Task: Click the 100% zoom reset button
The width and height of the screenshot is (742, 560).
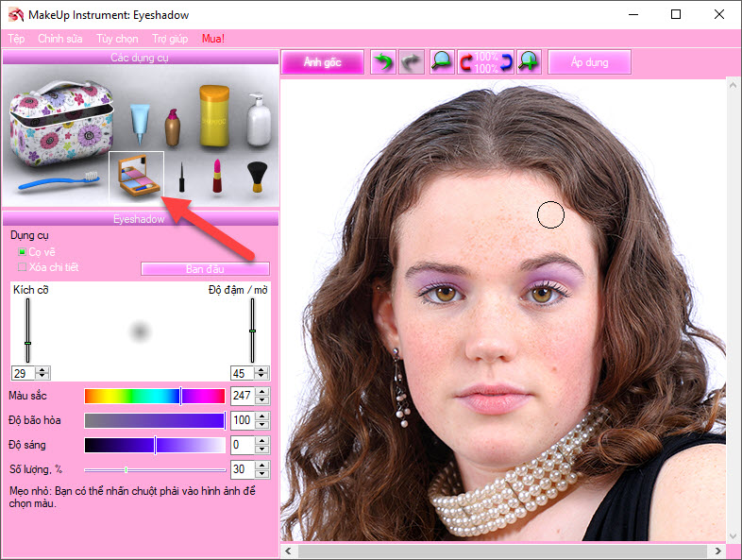Action: (485, 62)
